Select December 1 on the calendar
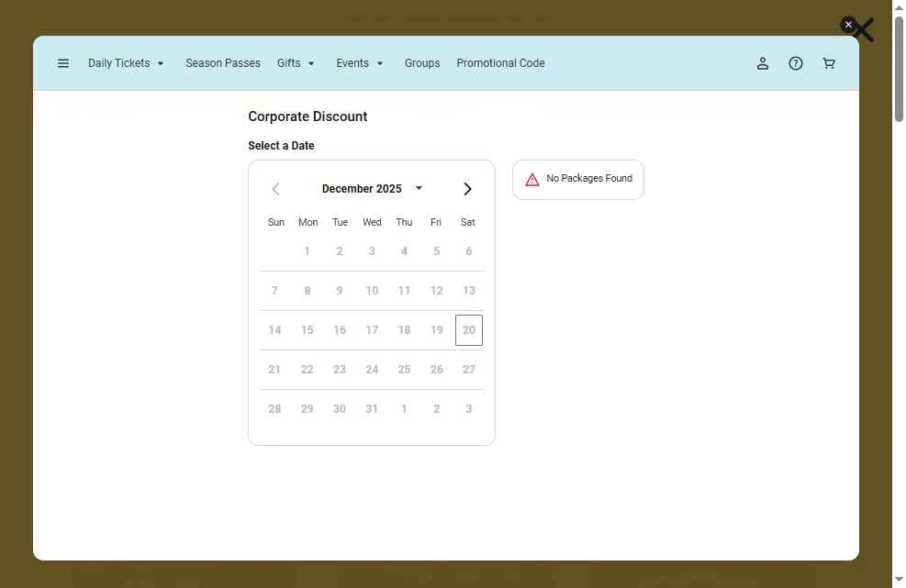 [308, 251]
